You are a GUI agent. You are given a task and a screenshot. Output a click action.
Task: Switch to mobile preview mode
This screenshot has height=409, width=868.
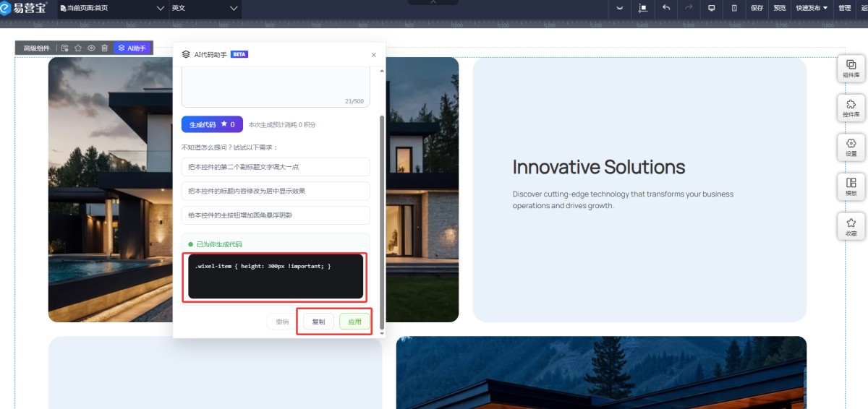(x=734, y=8)
